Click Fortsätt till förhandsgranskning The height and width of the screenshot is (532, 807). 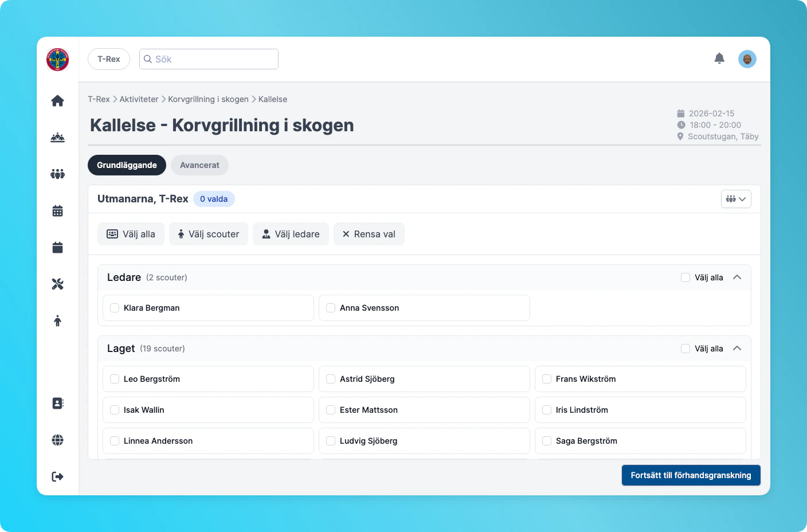(691, 475)
